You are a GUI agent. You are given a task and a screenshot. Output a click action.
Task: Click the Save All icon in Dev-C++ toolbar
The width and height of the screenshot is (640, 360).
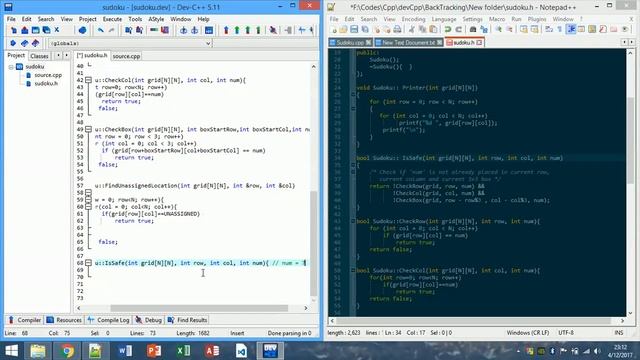pyautogui.click(x=46, y=30)
